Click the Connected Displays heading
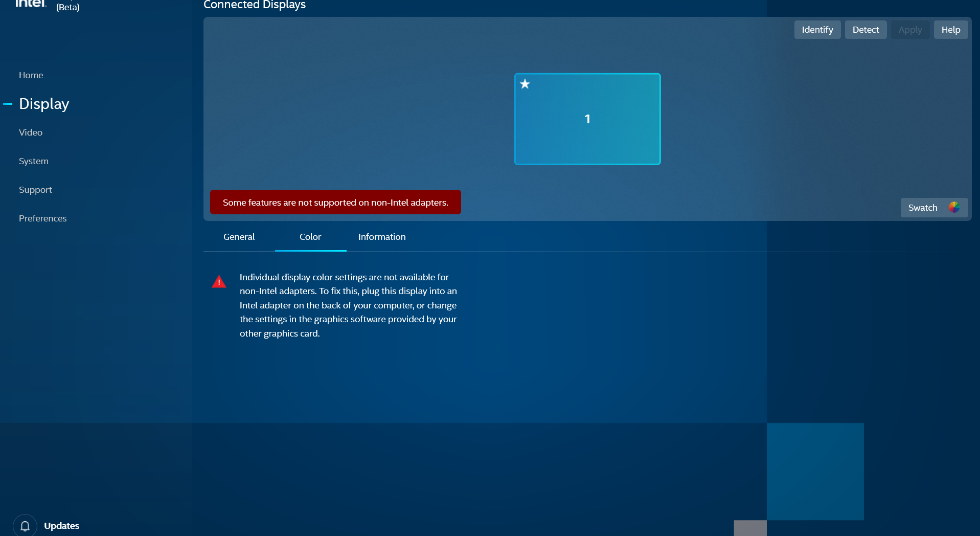The width and height of the screenshot is (980, 536). (x=255, y=5)
